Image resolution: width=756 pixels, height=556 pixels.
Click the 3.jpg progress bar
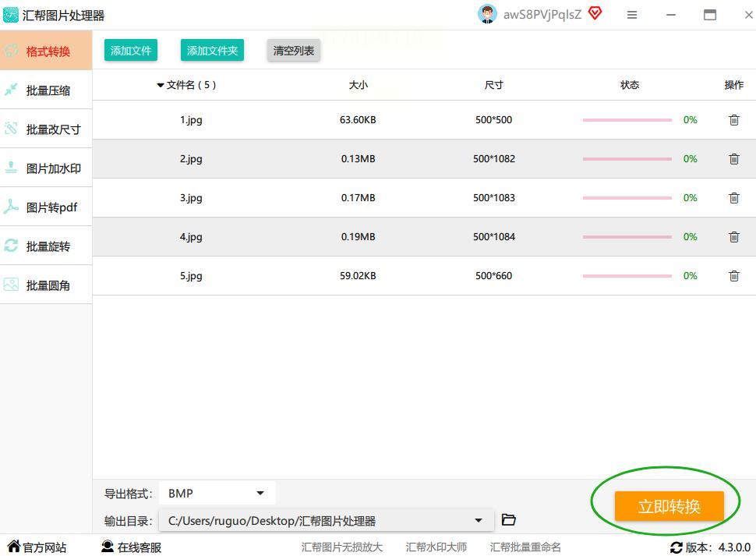point(627,198)
